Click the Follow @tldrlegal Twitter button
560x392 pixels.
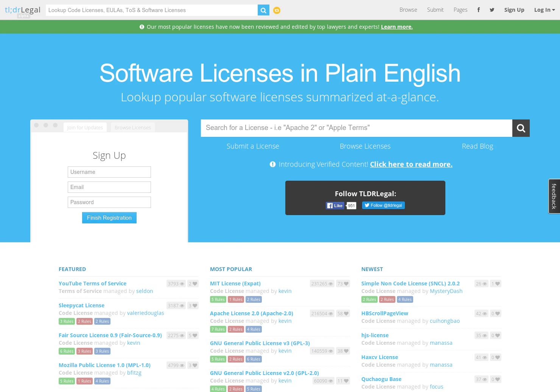pyautogui.click(x=383, y=205)
